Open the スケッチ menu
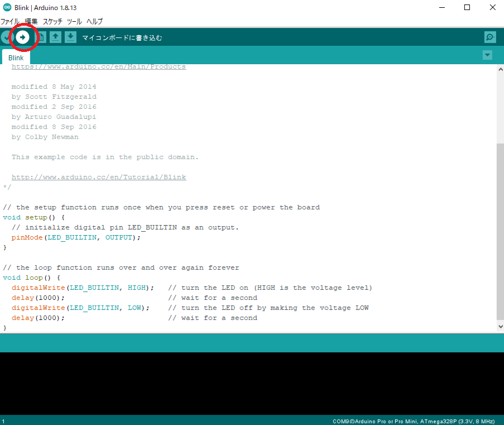Image resolution: width=504 pixels, height=425 pixels. (52, 22)
